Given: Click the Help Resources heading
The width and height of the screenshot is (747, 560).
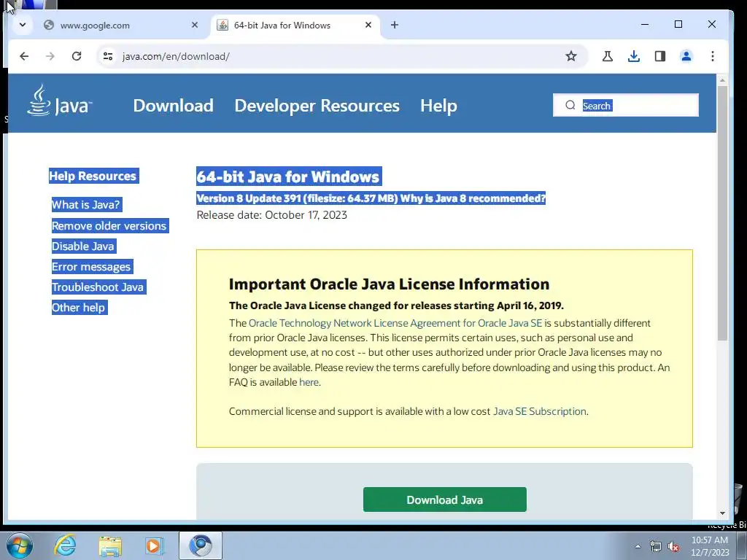Looking at the screenshot, I should coord(93,176).
